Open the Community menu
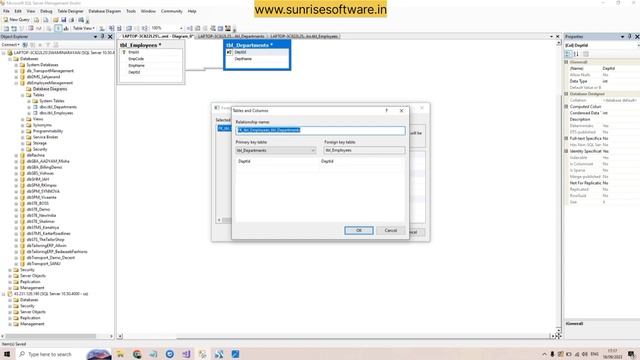This screenshot has width=640, height=360. [x=171, y=11]
